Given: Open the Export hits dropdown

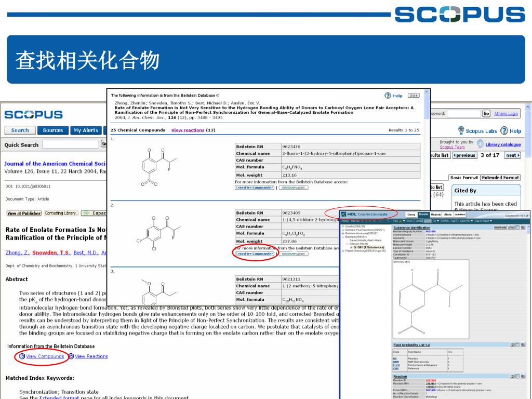Looking at the screenshot, I should [466, 221].
